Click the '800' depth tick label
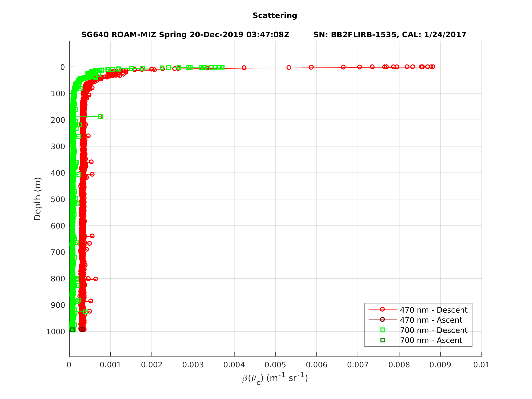532x399 pixels. 58,279
